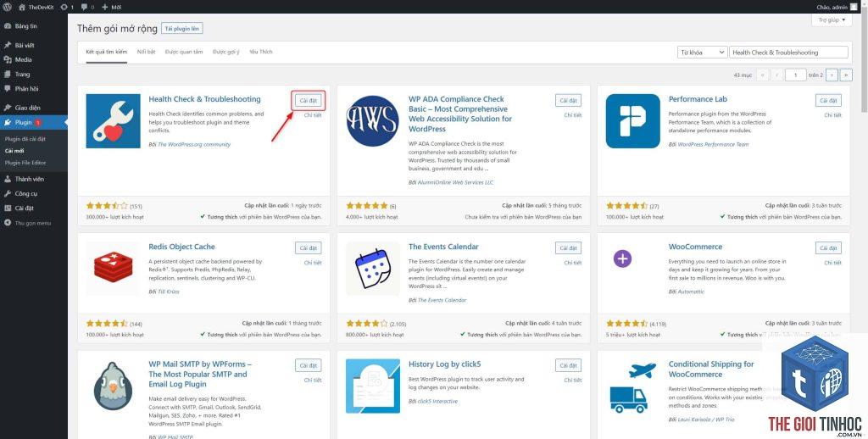Click WP Mail SMTP pigeon icon
The height and width of the screenshot is (439, 868).
click(113, 386)
